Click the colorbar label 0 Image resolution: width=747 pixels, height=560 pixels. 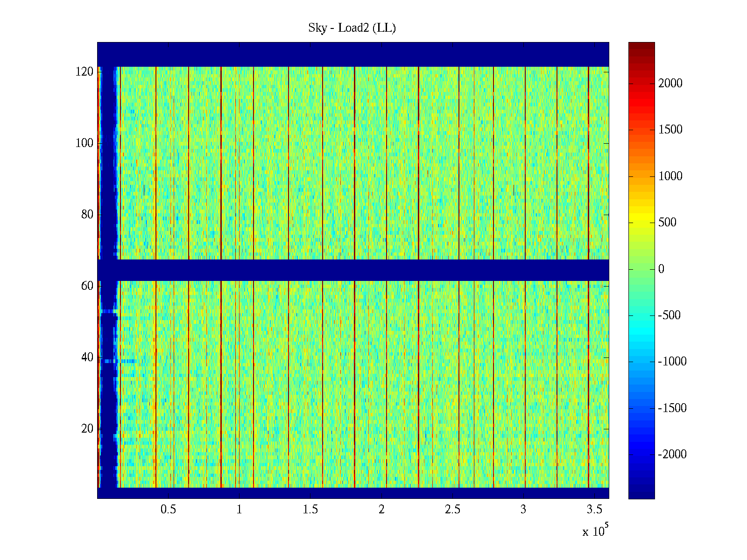pyautogui.click(x=661, y=269)
